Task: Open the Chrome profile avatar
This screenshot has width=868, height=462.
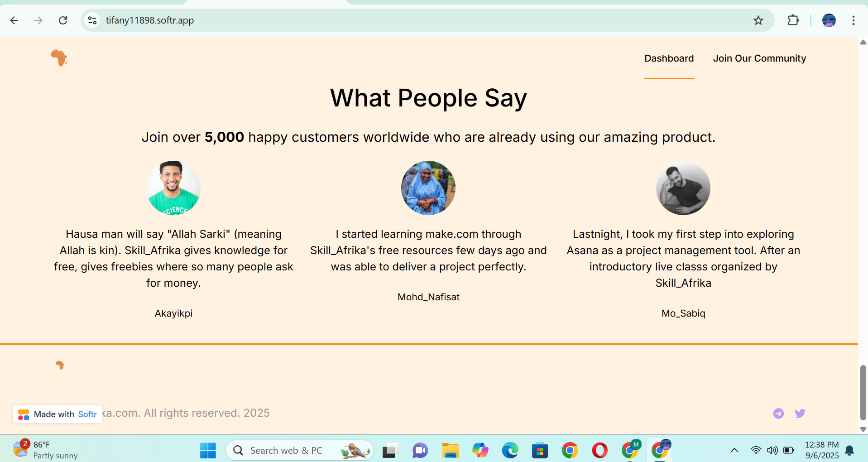Action: (829, 20)
